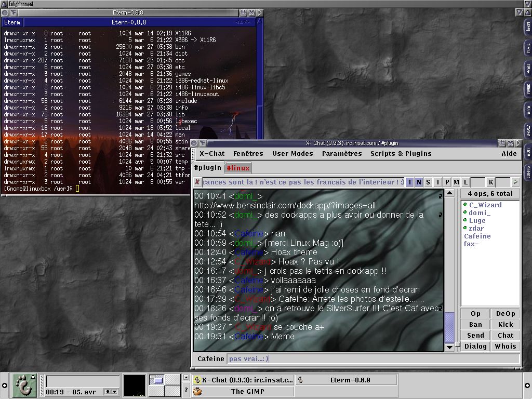Toggle the N channel mode flag
The image size is (532, 399).
[x=419, y=182]
